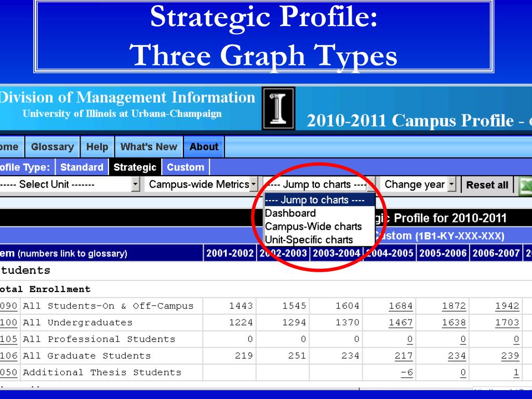This screenshot has height=399, width=532.
Task: Click cell value 1294 for All Undergraduates
Action: [x=294, y=323]
